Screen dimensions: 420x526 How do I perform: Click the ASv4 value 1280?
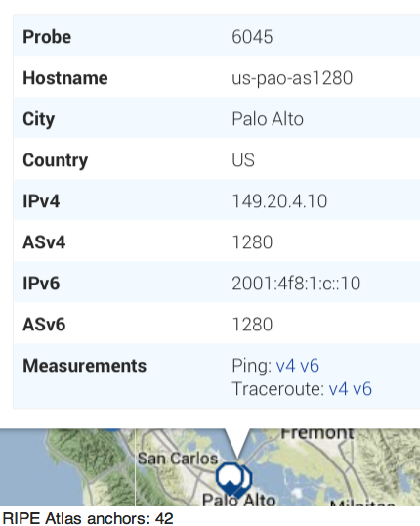coord(252,242)
